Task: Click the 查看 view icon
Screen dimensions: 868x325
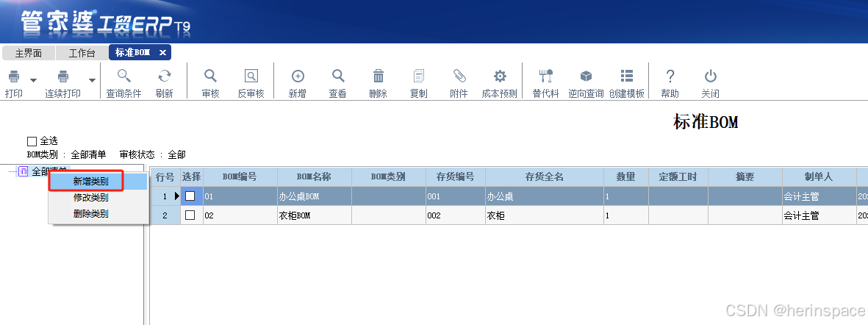Action: point(338,76)
